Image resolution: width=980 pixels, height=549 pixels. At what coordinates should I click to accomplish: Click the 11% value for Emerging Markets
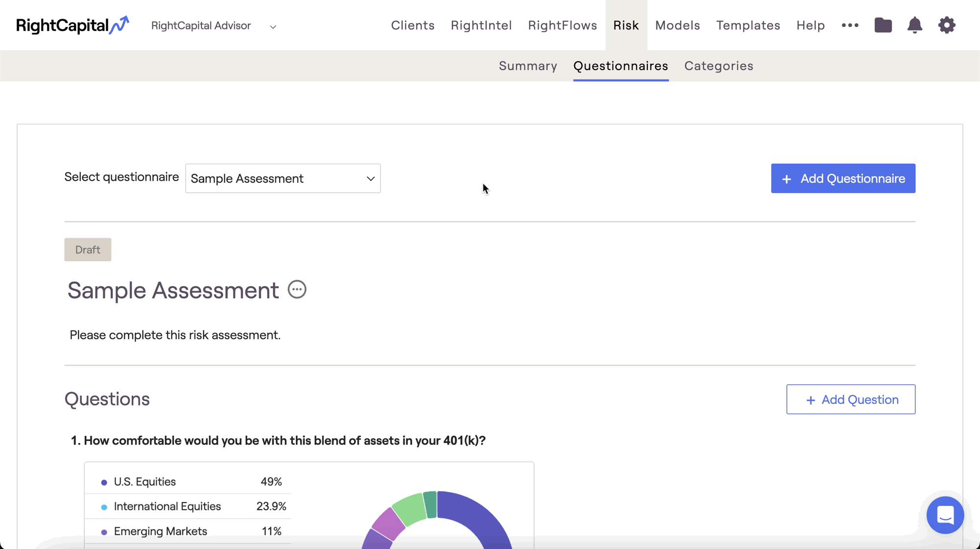coord(271,531)
